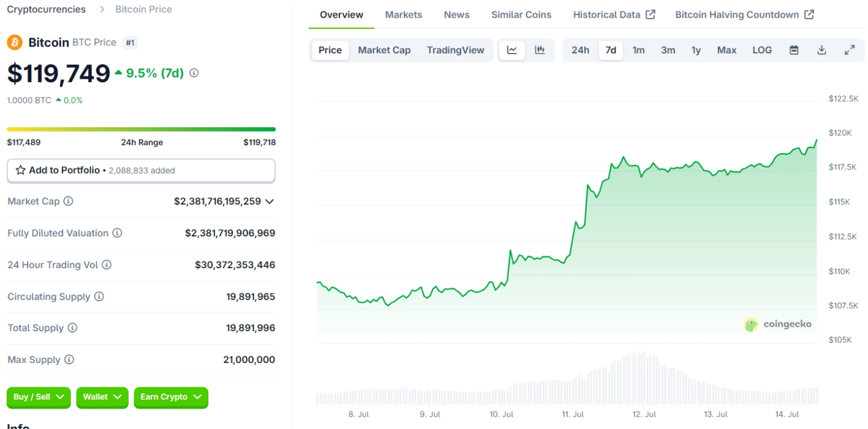Open the calendar date range picker

[x=794, y=50]
